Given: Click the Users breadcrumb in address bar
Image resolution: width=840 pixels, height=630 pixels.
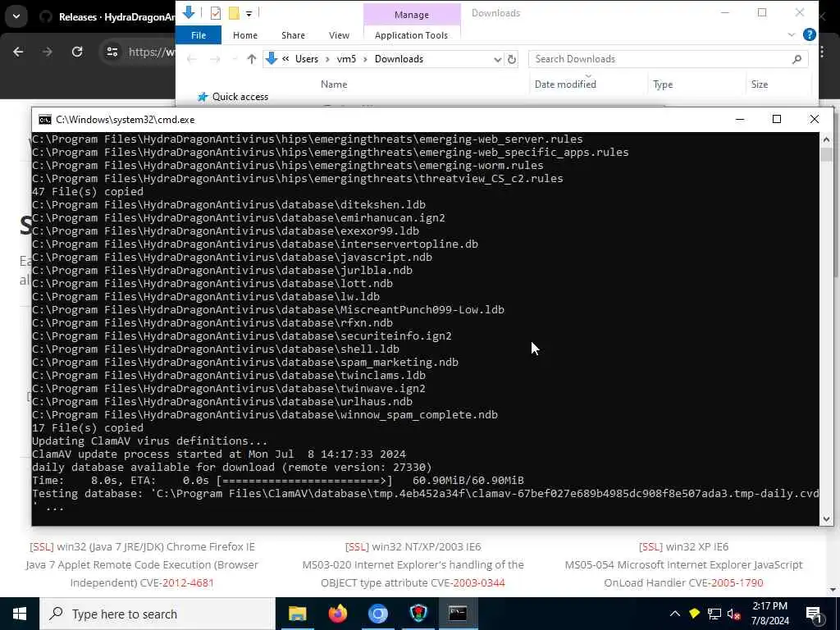Looking at the screenshot, I should point(307,59).
